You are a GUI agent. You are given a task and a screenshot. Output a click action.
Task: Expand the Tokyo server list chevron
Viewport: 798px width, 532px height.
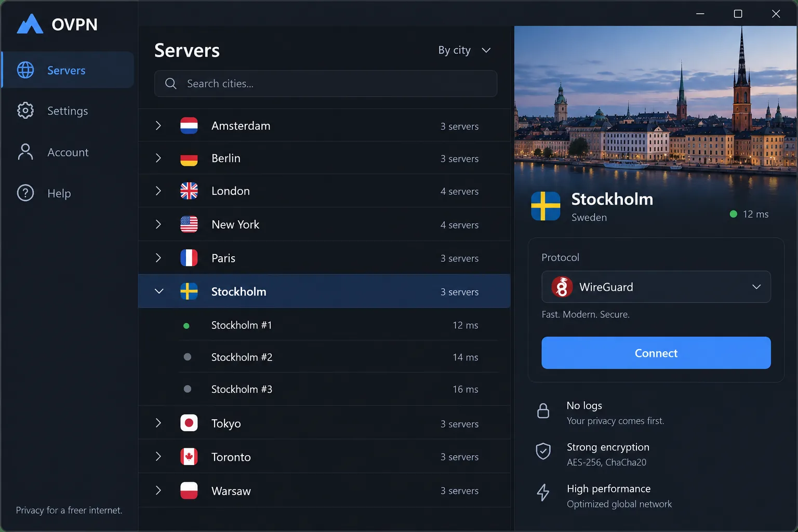158,423
